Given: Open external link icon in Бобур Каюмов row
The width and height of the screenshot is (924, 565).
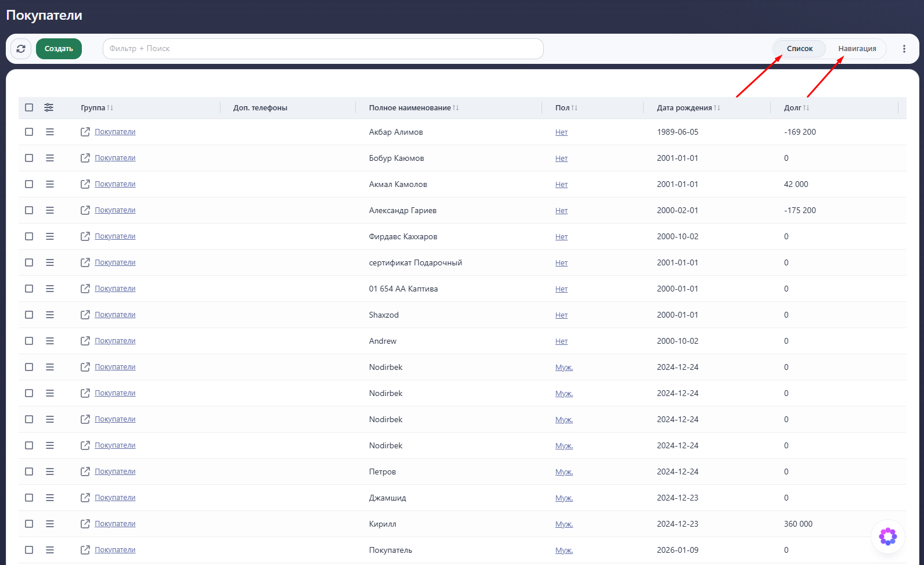Looking at the screenshot, I should 85,158.
